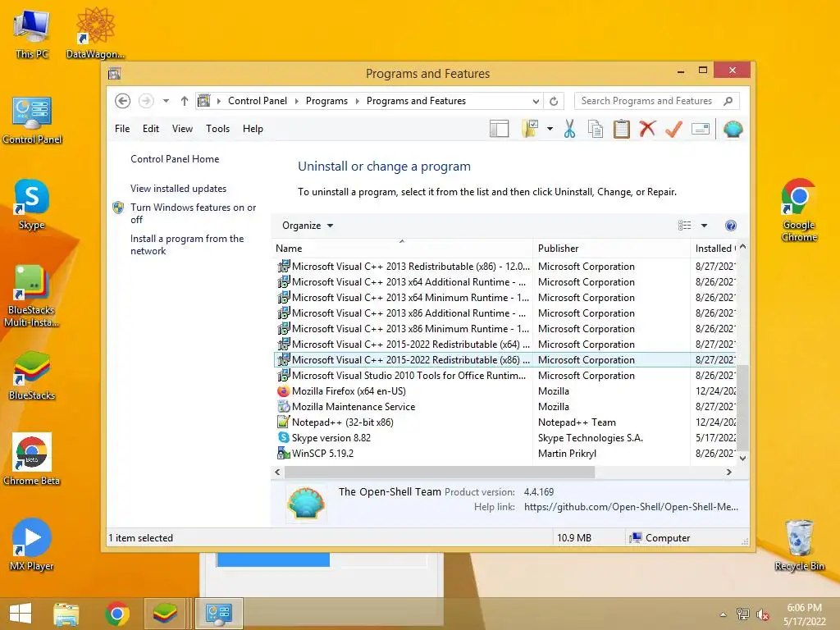
Task: Select Mozilla Maintenance Service row
Action: click(505, 407)
